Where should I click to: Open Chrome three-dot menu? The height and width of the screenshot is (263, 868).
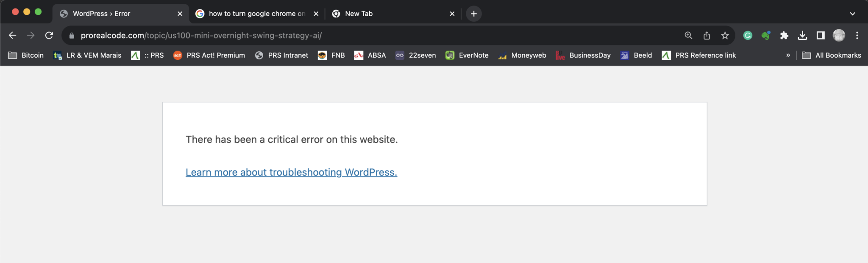pyautogui.click(x=857, y=36)
